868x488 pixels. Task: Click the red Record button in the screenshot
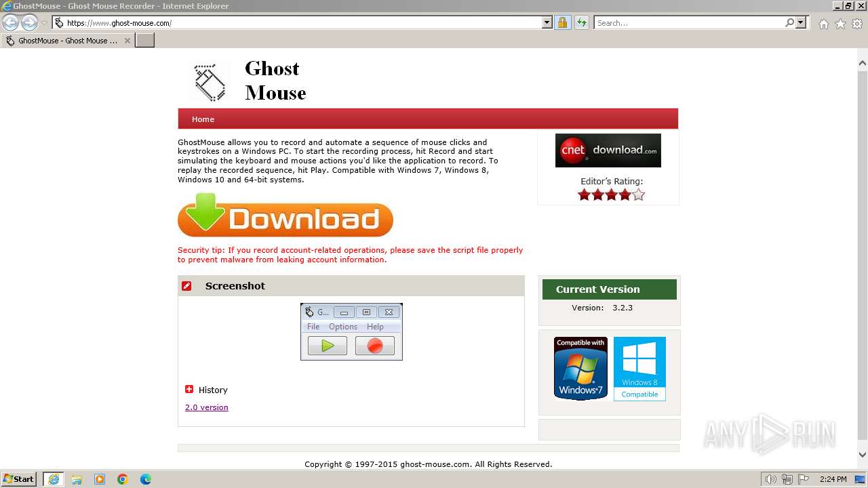click(x=375, y=346)
